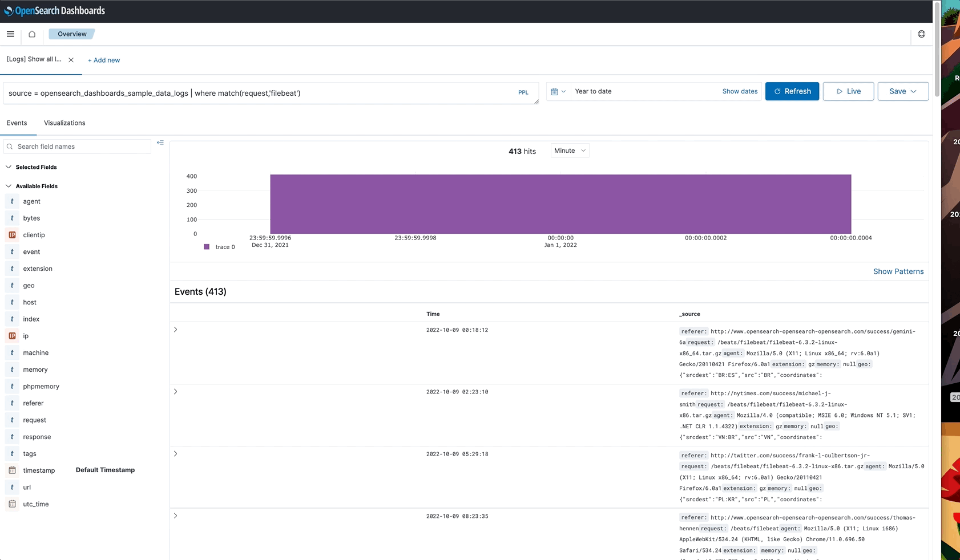Click the clientip IP type icon
The image size is (960, 560).
coord(12,235)
